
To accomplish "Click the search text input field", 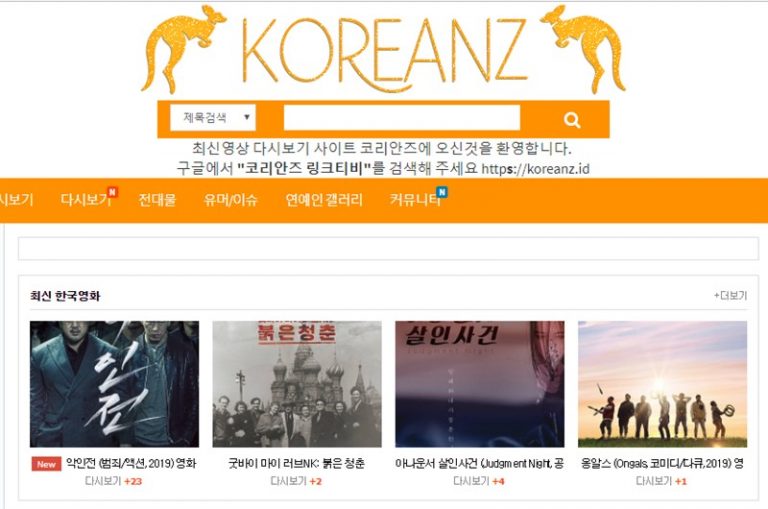I will click(x=402, y=118).
